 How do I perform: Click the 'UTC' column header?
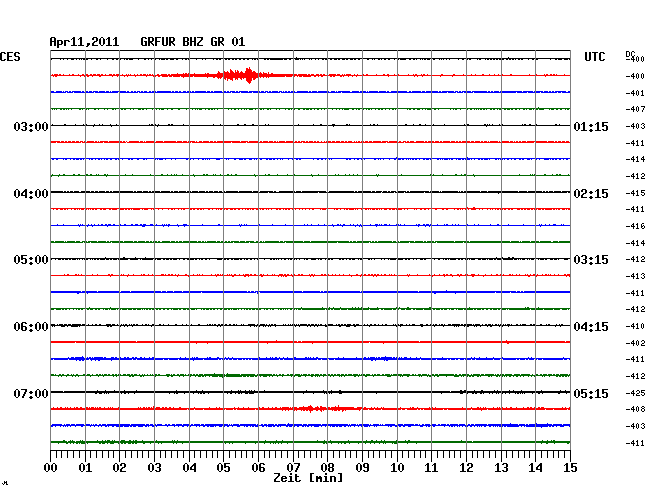pos(595,57)
